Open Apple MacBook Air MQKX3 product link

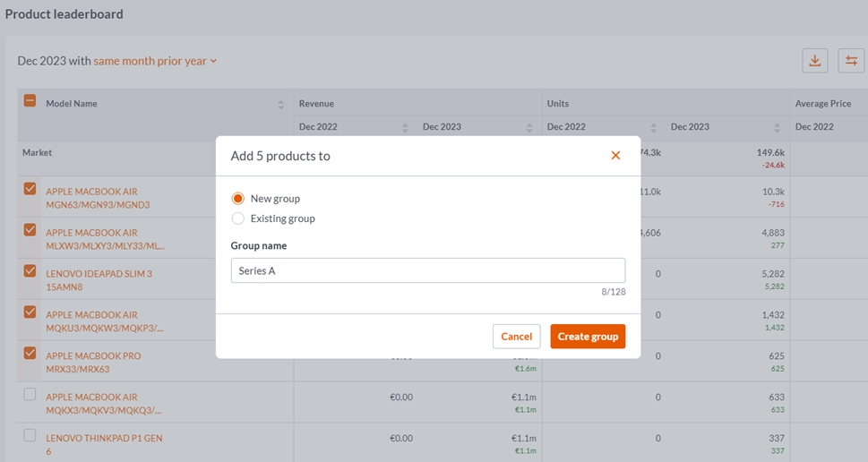(x=104, y=404)
